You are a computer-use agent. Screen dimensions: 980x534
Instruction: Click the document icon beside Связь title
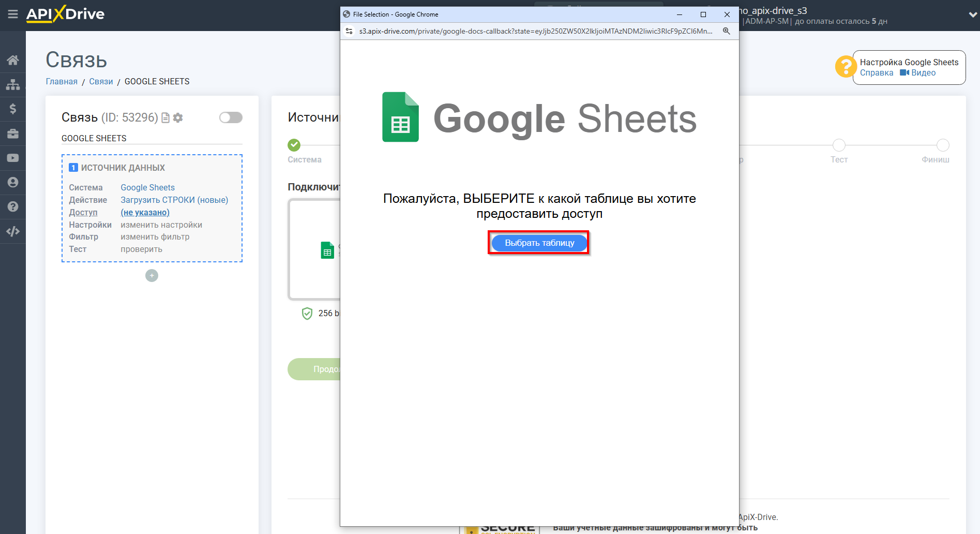click(165, 117)
